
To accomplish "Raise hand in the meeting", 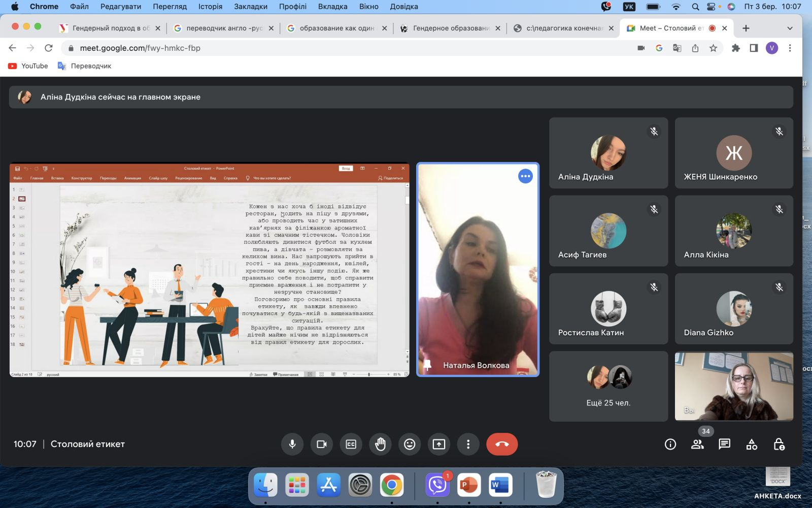I will (380, 444).
